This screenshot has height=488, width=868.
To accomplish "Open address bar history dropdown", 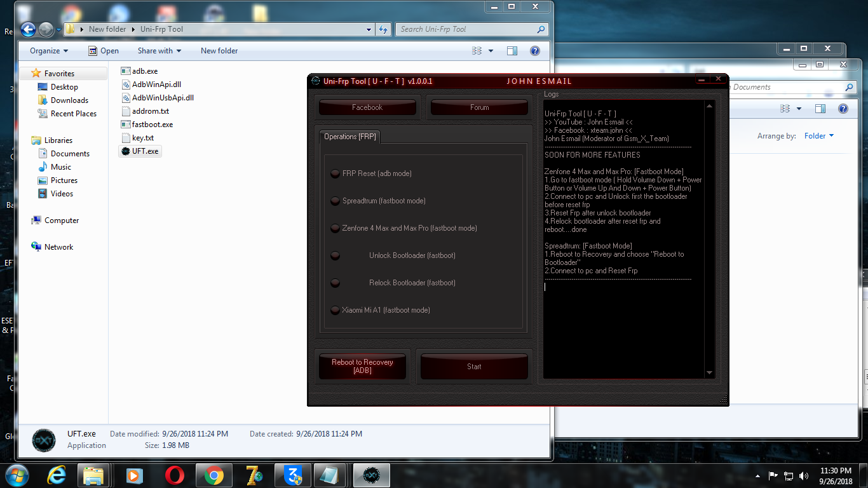I will pos(369,29).
